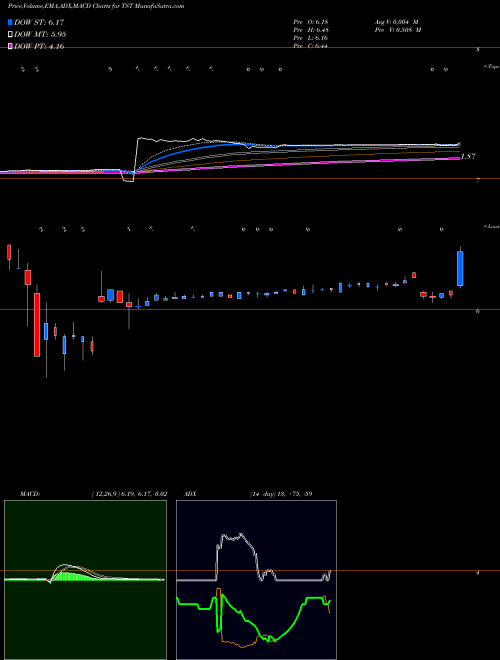The height and width of the screenshot is (660, 500).
Task: Click the 'Pre L: 6.16' value
Action: coord(311,38)
